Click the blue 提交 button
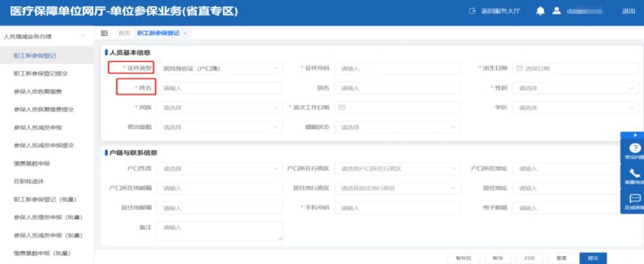The height and width of the screenshot is (264, 644). (x=593, y=258)
